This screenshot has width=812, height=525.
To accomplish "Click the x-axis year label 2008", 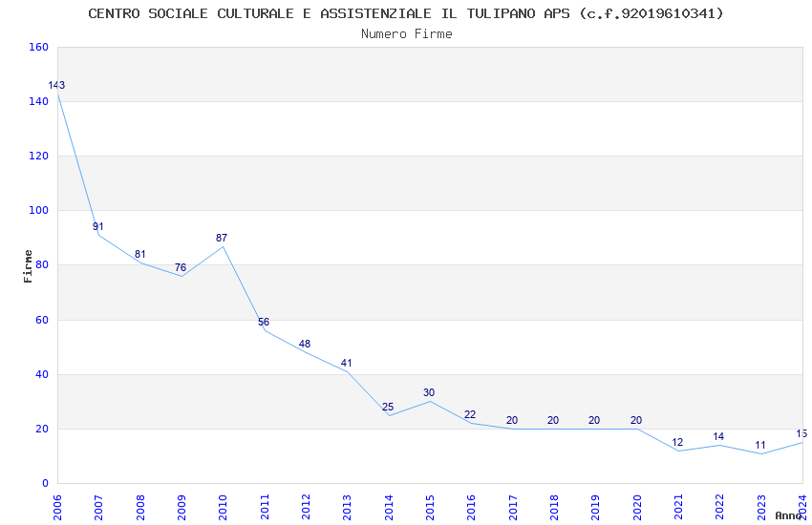I will click(x=139, y=508).
